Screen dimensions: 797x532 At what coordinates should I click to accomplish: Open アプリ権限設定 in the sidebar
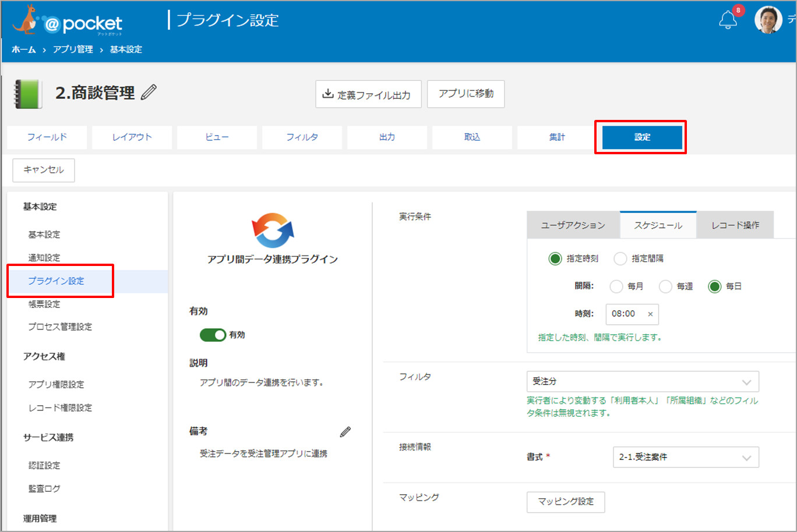[x=57, y=385]
